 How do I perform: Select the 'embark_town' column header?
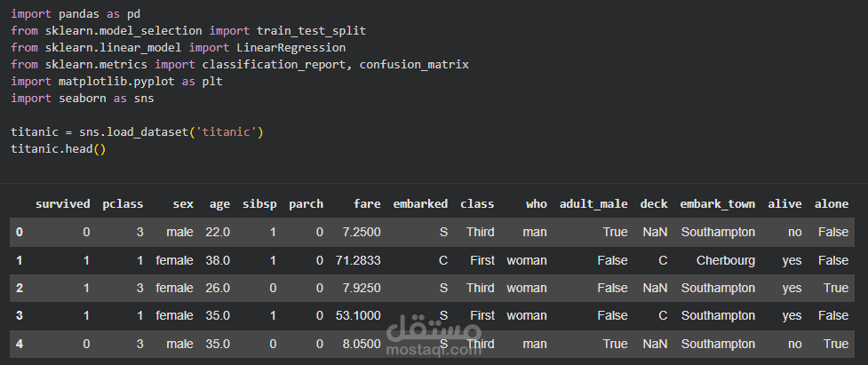[718, 204]
